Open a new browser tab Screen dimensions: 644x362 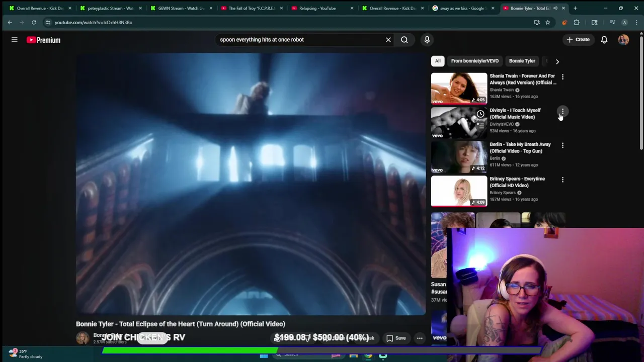tap(575, 8)
